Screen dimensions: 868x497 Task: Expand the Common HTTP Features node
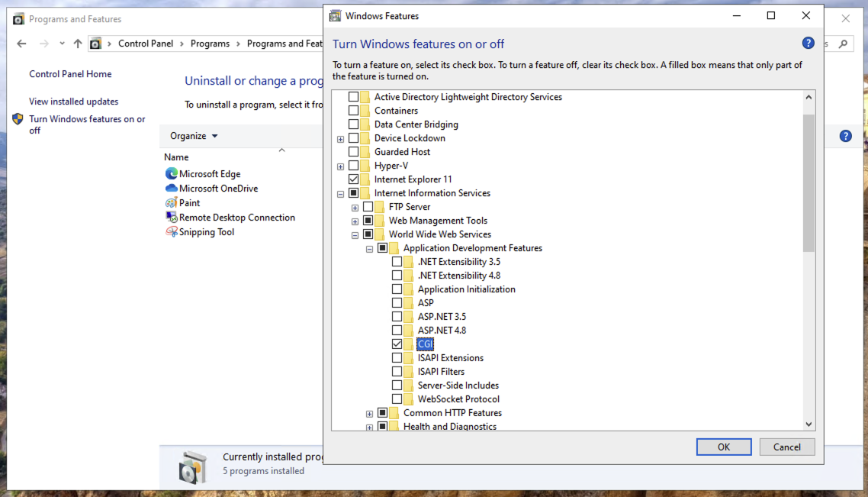(x=369, y=413)
